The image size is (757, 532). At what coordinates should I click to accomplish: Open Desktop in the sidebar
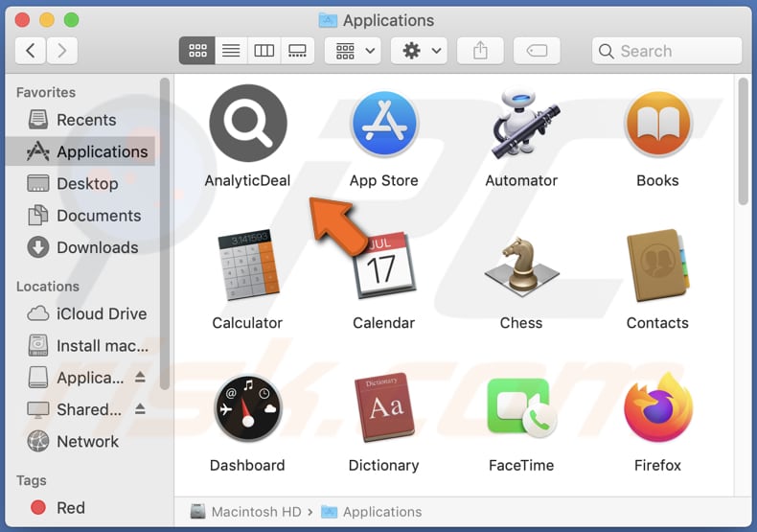pos(80,183)
